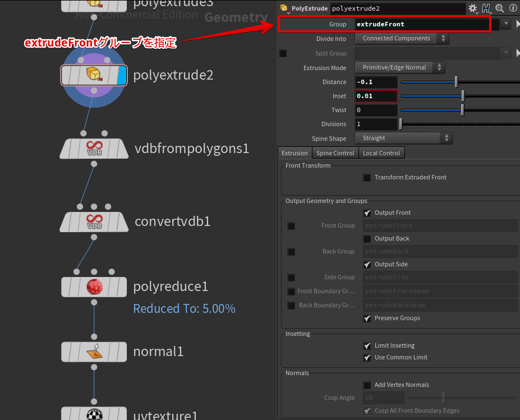Adjust the Inset slider handle
Viewport: 520px width, 420px height.
click(463, 96)
